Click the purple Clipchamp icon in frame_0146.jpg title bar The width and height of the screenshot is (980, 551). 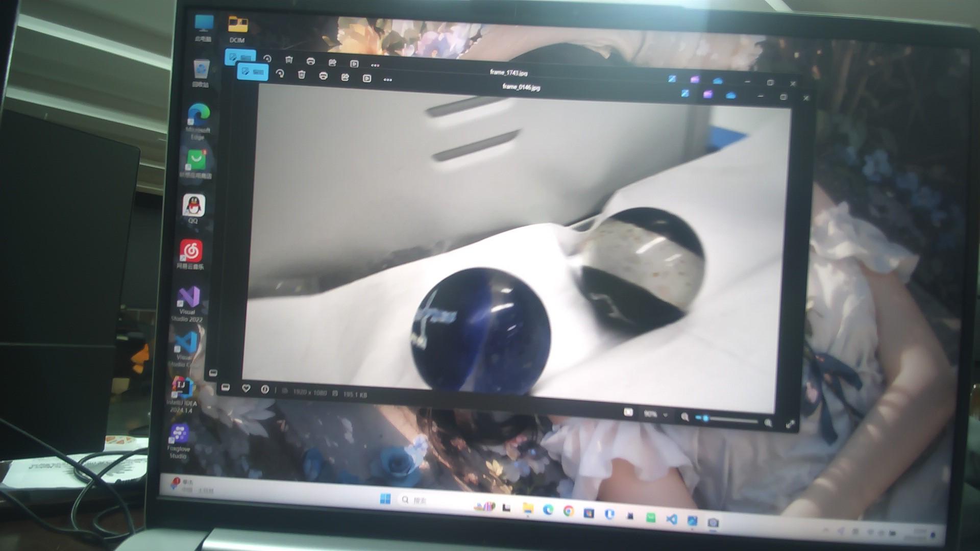(x=707, y=94)
